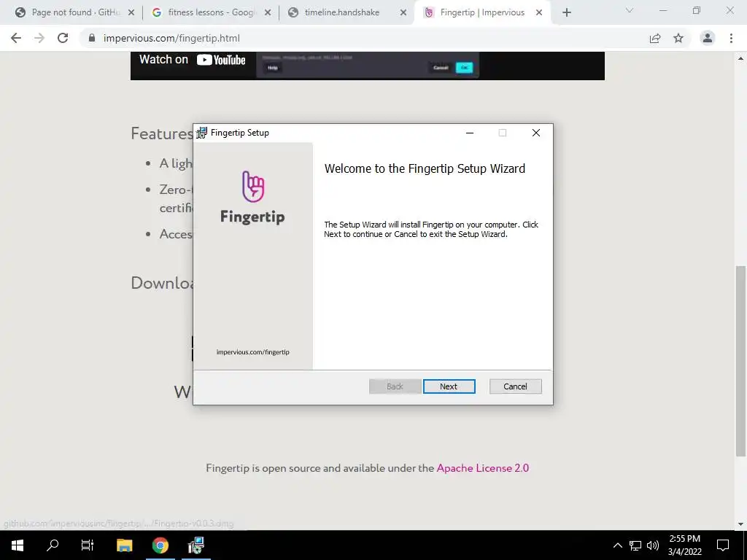Bookmark this page with the star icon
Viewport: 747px width, 560px height.
(678, 38)
